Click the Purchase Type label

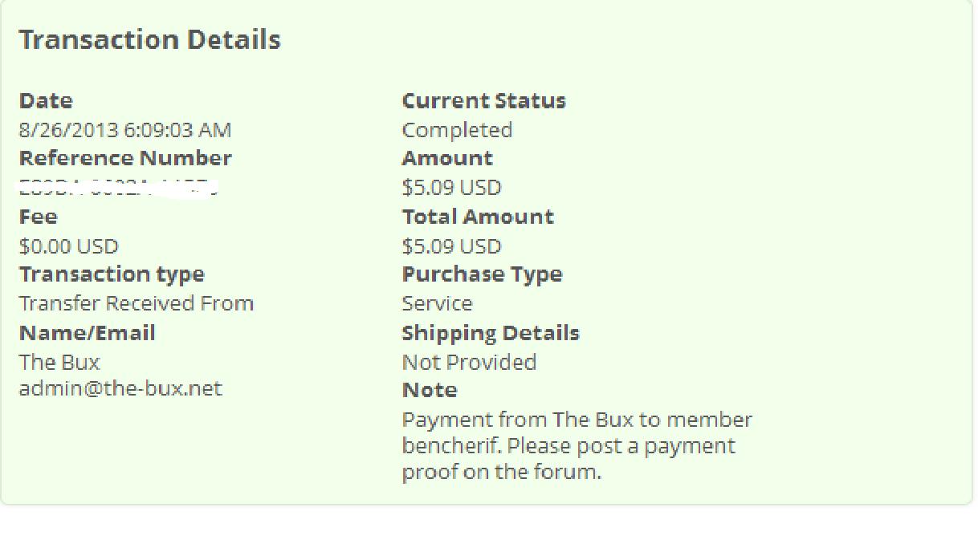(x=482, y=274)
